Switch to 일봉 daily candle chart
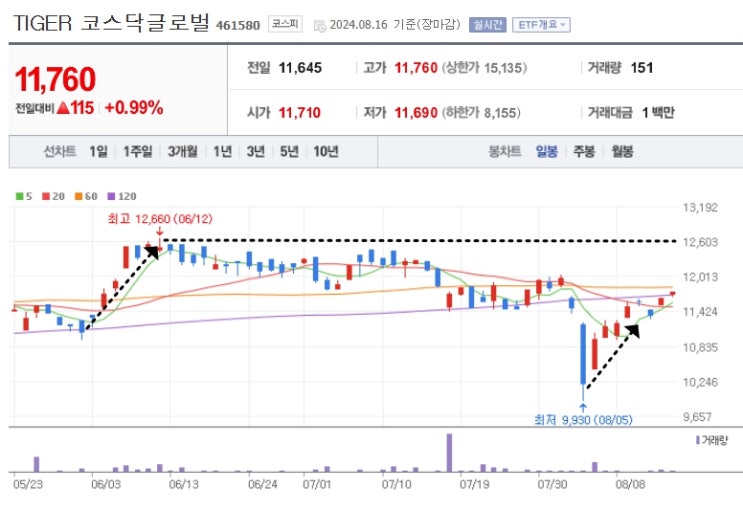The height and width of the screenshot is (510, 743). 546,152
